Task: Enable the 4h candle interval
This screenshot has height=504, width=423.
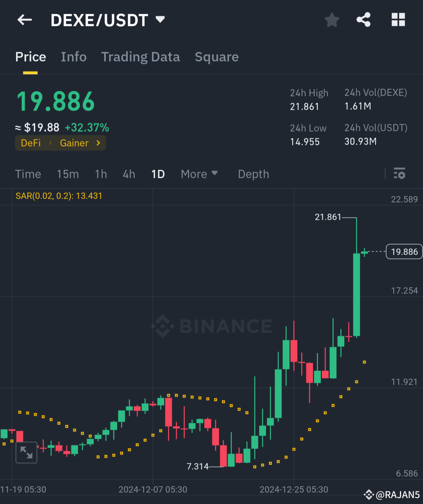Action: coord(128,174)
